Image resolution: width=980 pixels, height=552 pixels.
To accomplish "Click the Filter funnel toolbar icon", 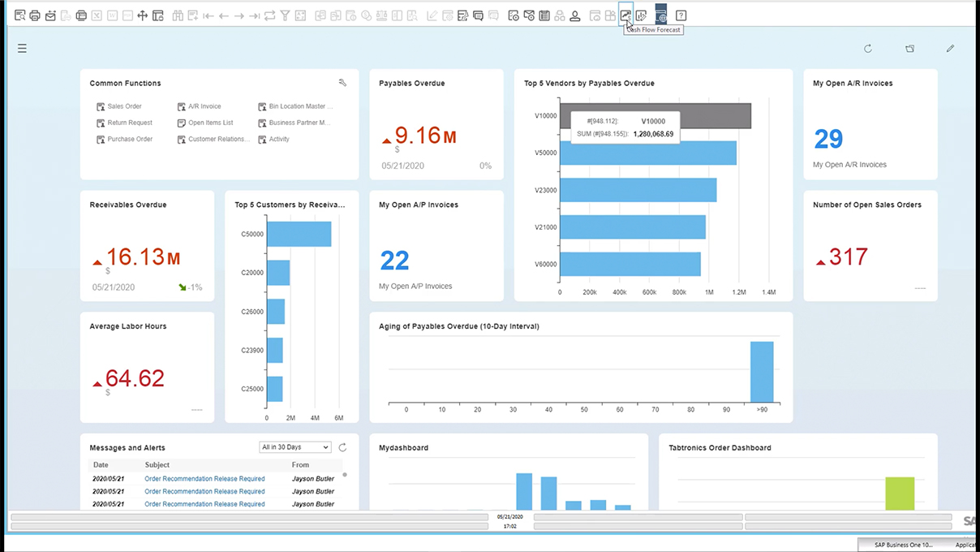I will 285,15.
